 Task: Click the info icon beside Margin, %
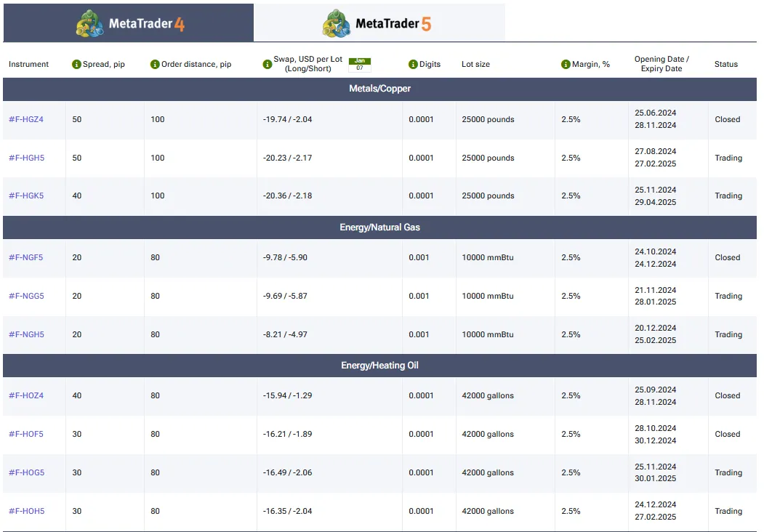(x=566, y=64)
